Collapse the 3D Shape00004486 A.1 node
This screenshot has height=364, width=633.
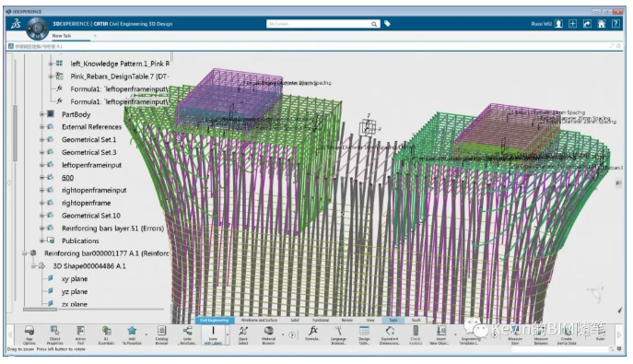[33, 266]
